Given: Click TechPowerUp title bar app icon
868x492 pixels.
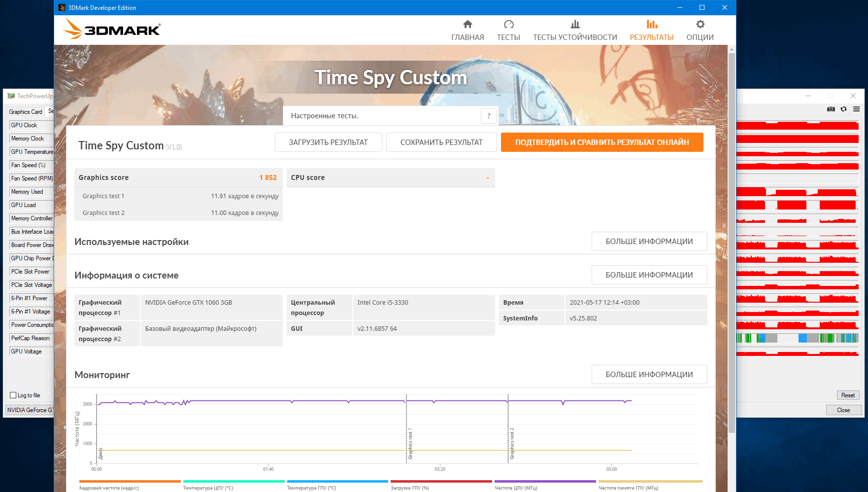Looking at the screenshot, I should coord(11,96).
